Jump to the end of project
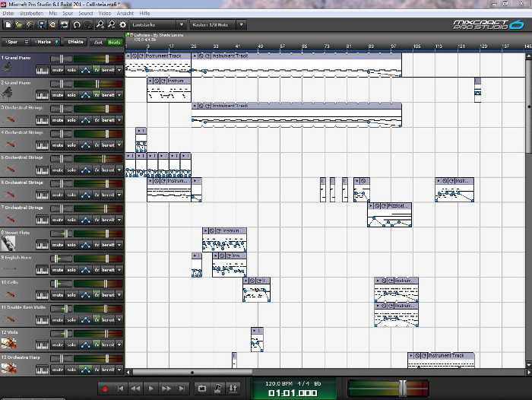The width and height of the screenshot is (532, 400). click(182, 389)
